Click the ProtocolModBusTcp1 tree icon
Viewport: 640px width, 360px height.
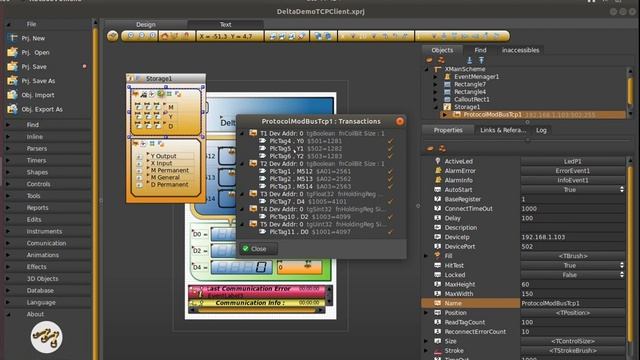pyautogui.click(x=457, y=114)
